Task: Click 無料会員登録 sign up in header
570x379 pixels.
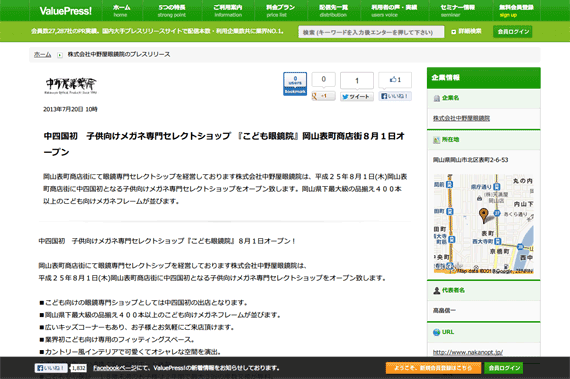Action: pos(516,11)
